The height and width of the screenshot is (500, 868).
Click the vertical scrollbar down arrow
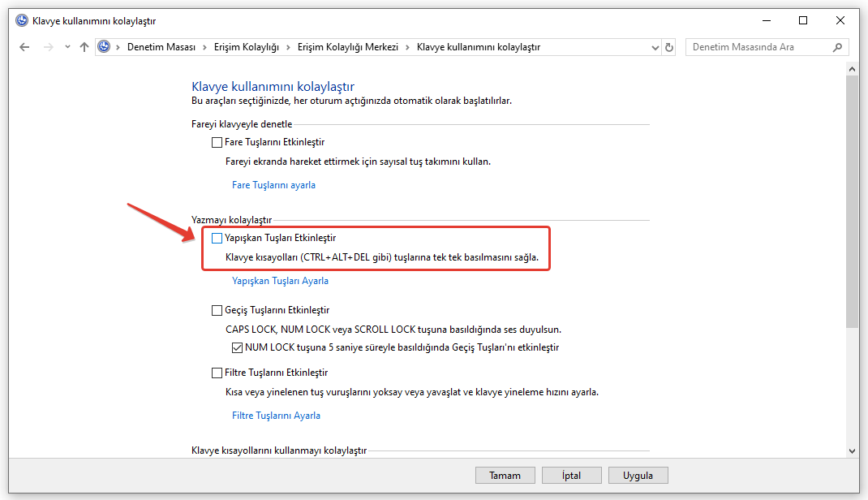tap(852, 450)
